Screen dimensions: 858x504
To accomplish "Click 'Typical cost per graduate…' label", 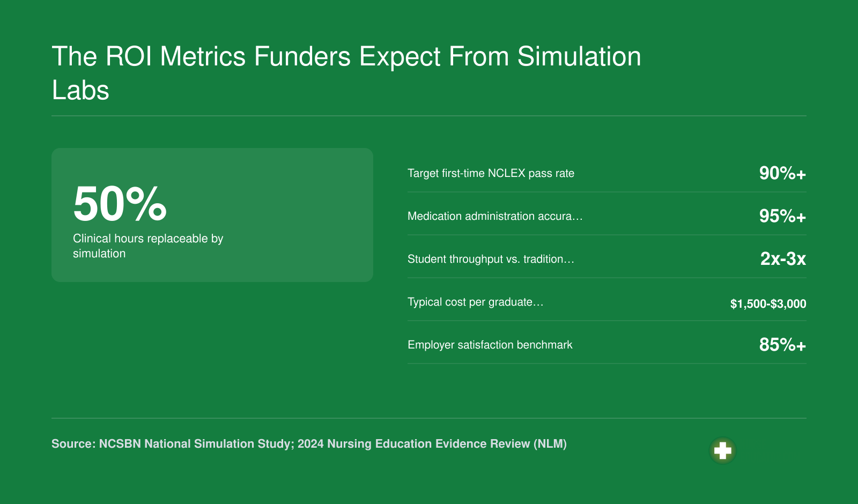I will click(x=476, y=302).
